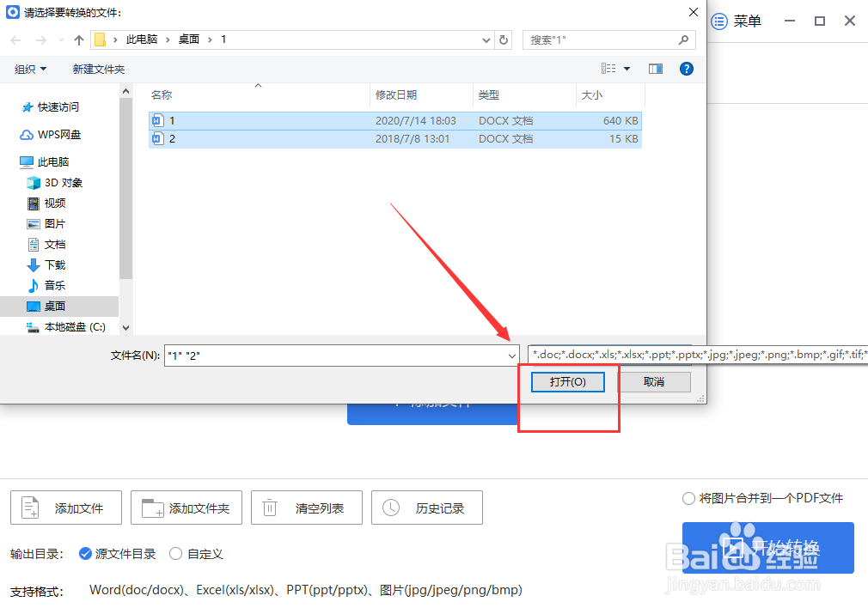Click sidebar scrollbar down arrow
868x614 pixels.
click(x=125, y=328)
